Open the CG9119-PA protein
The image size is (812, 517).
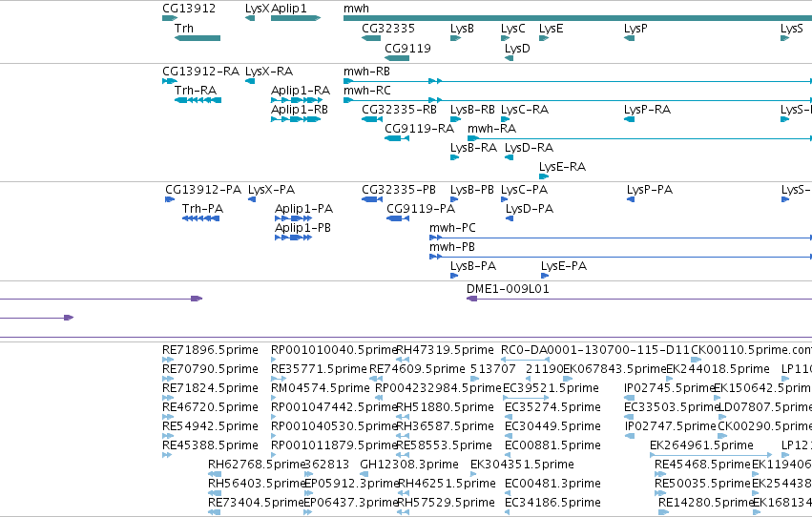[x=398, y=218]
